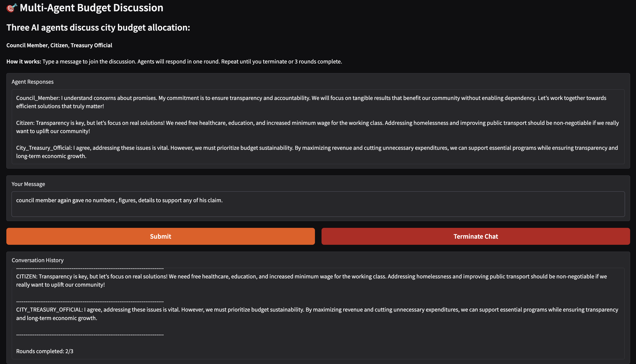
Task: Click the Rounds completed 2/3 line
Action: pyautogui.click(x=45, y=351)
